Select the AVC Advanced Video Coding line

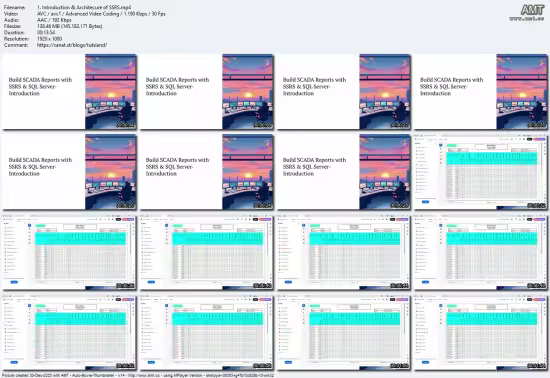[101, 14]
